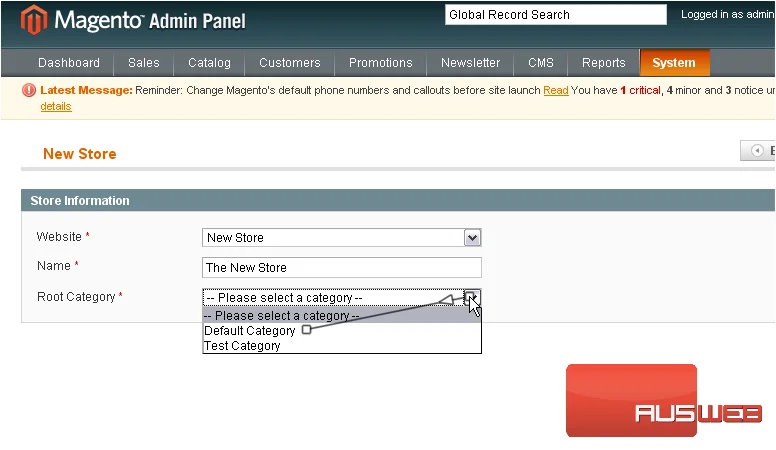Open the Newsletter menu
The width and height of the screenshot is (776, 450).
470,63
